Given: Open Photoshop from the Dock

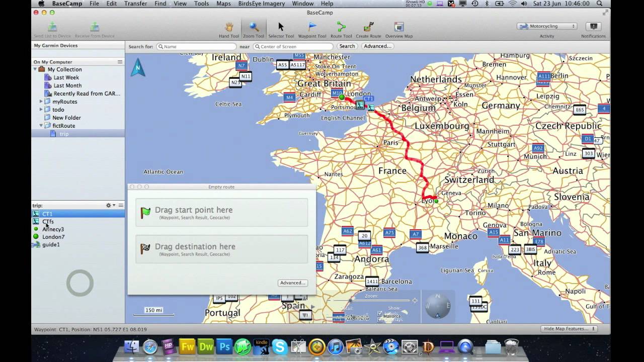Looking at the screenshot, I should [224, 346].
